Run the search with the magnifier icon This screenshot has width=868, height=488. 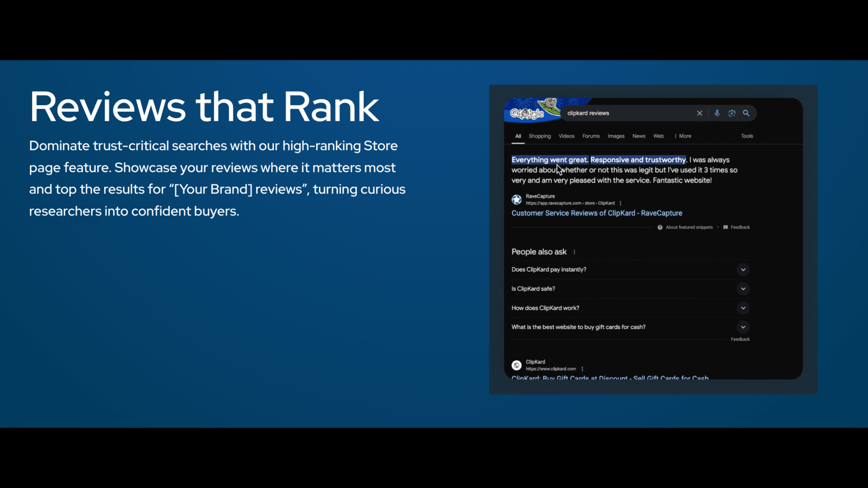(746, 113)
